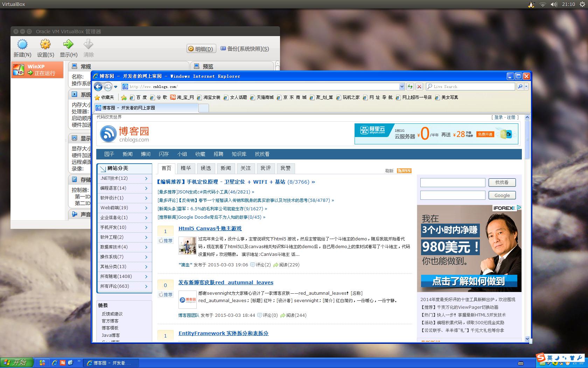Click the IE refresh icon beside address bar
This screenshot has height=368, width=588.
coord(410,87)
